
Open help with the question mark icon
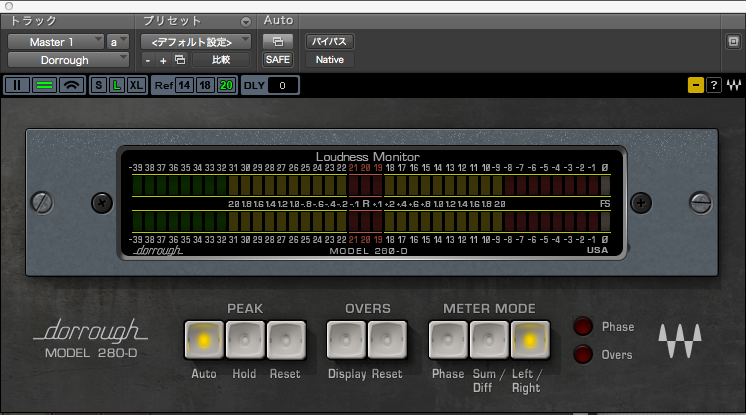pyautogui.click(x=714, y=85)
